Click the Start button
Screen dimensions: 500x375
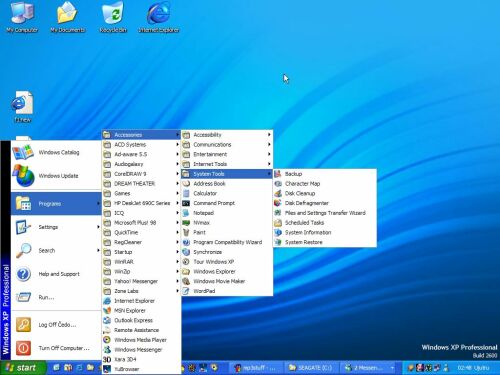click(x=23, y=368)
